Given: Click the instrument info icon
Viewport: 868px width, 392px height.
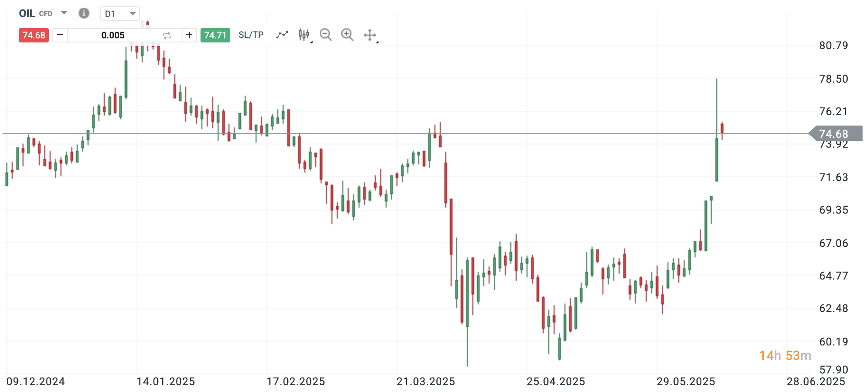Looking at the screenshot, I should [x=84, y=13].
